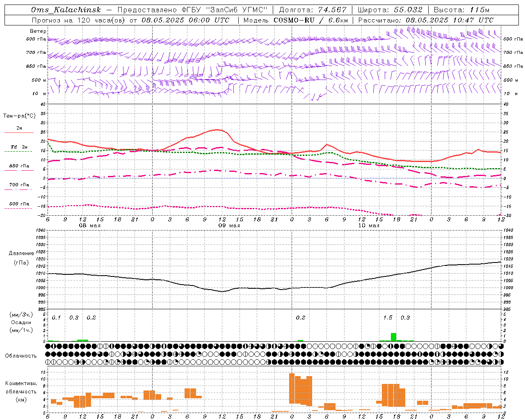The height and width of the screenshot is (420, 525).
Task: Click the 10 мая date label
Action: click(369, 226)
